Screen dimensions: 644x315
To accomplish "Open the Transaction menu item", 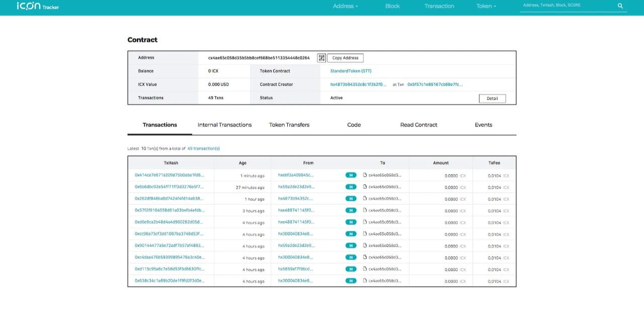I will pyautogui.click(x=439, y=6).
